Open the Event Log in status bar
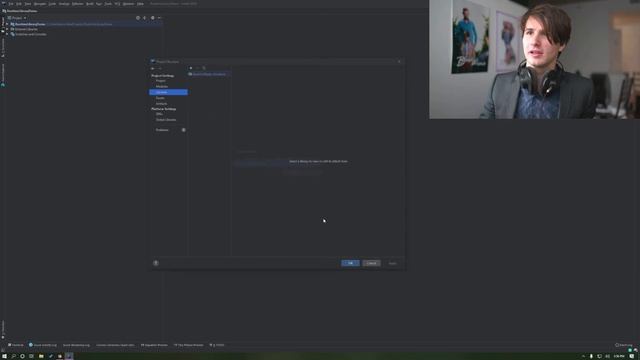Viewport: 640px width, 360px height. coord(624,345)
